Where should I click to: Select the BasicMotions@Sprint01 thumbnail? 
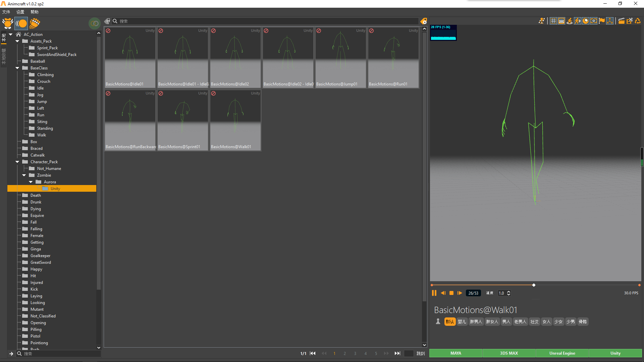[x=183, y=121]
